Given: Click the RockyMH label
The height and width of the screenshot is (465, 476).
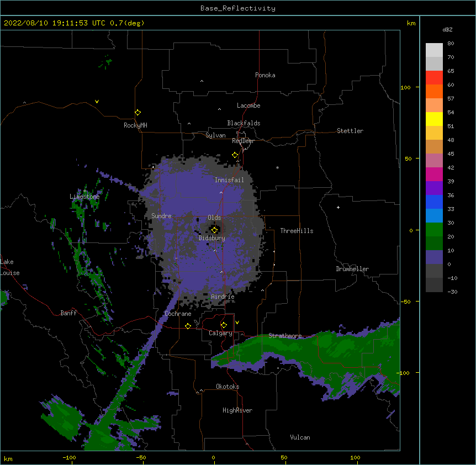Looking at the screenshot, I should (135, 125).
